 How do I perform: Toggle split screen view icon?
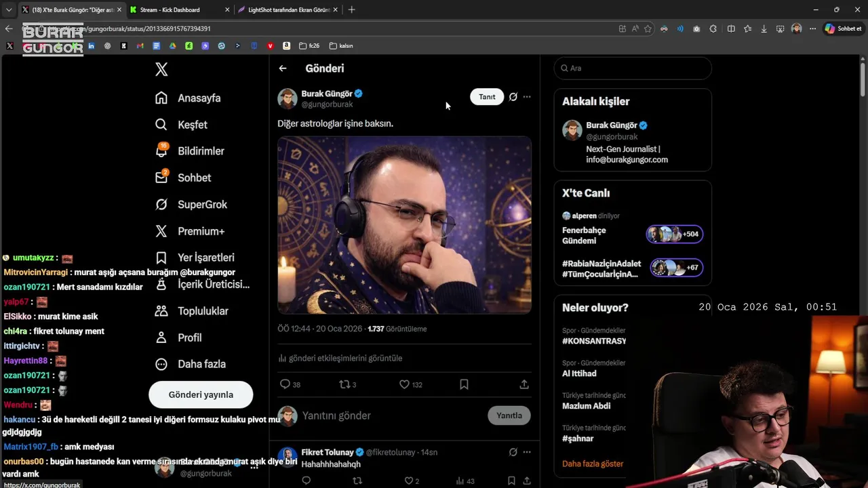click(x=731, y=28)
